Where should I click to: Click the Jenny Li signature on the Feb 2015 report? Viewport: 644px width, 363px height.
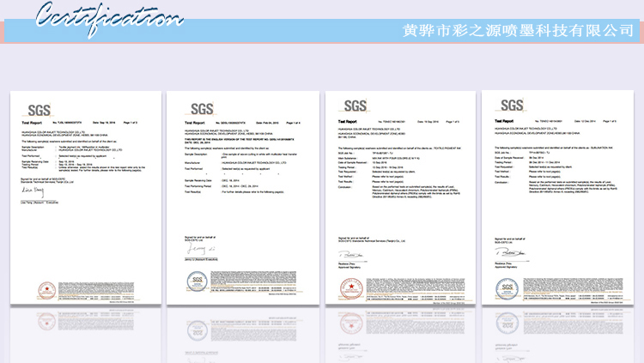(201, 249)
